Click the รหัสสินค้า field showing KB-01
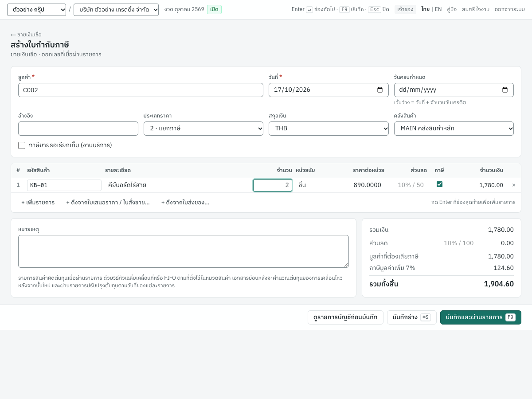 point(64,185)
